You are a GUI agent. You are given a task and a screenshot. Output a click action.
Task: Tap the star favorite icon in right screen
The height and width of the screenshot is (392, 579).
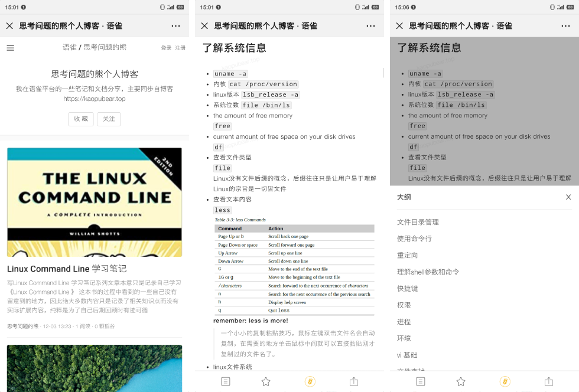pos(461,381)
